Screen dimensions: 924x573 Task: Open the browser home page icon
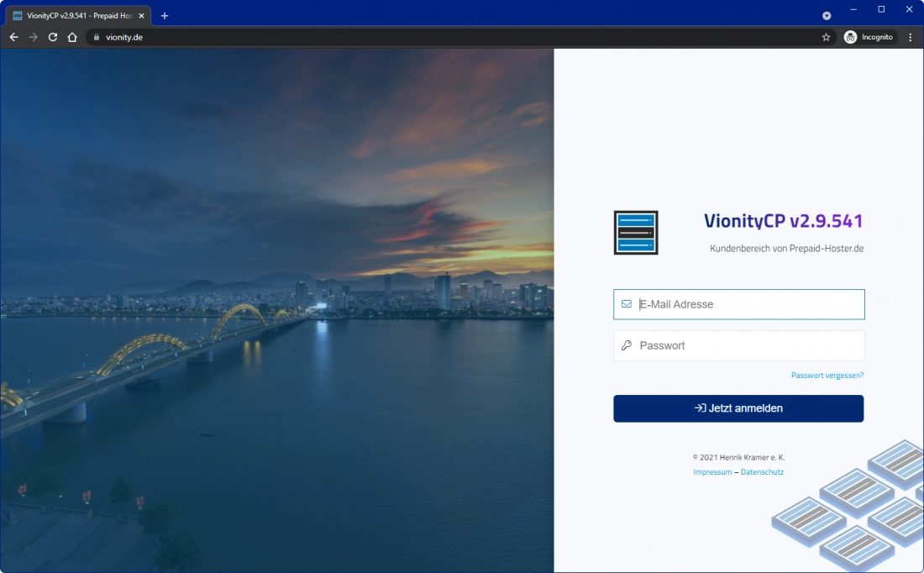coord(72,37)
